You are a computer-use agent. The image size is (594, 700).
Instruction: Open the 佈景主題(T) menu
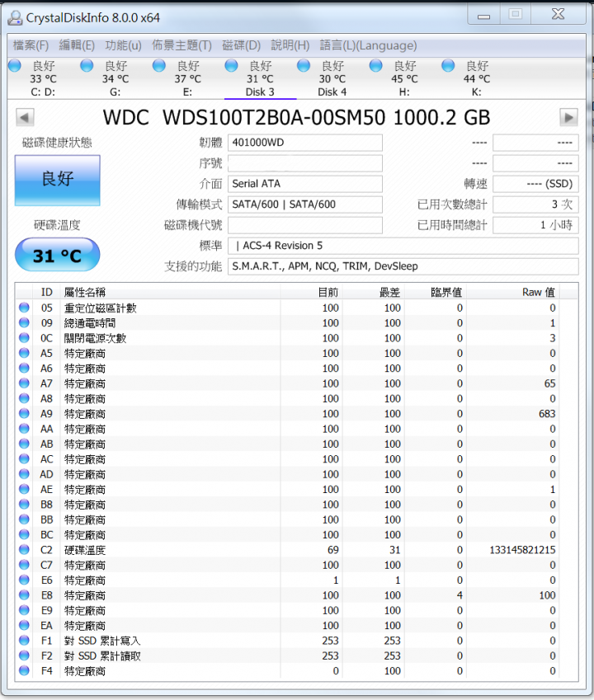pos(181,45)
